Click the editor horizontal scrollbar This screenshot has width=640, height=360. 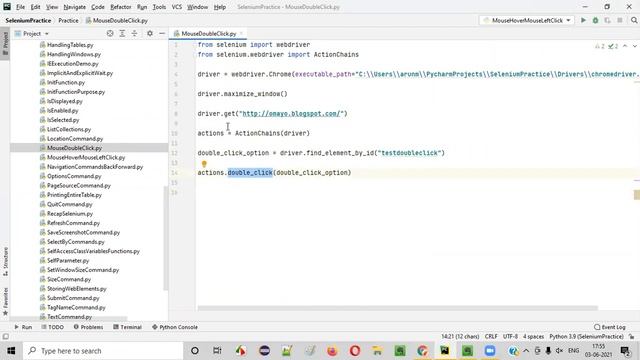pos(398,308)
